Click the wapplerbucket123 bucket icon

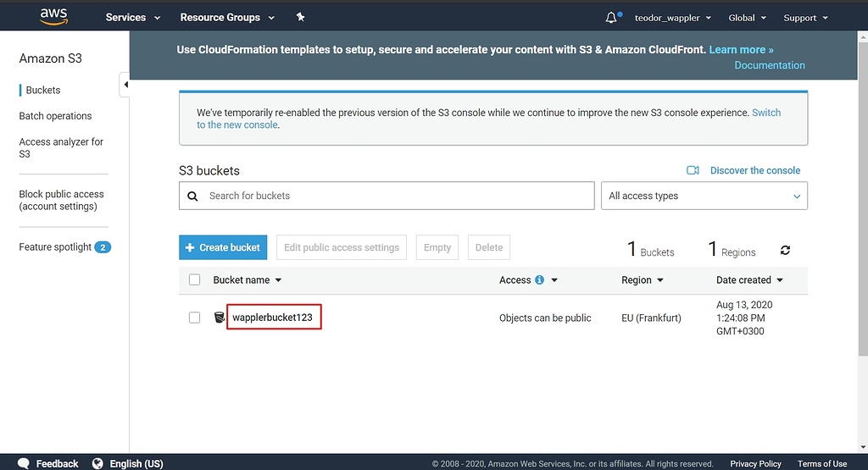point(220,318)
